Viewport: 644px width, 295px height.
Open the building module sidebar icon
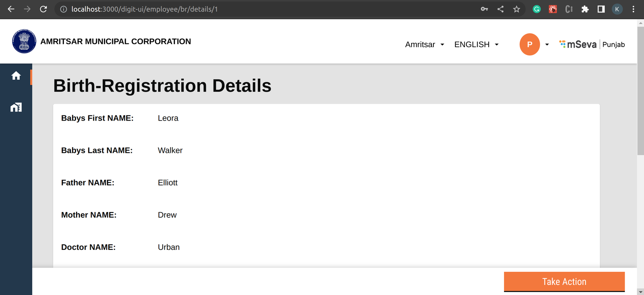tap(16, 107)
